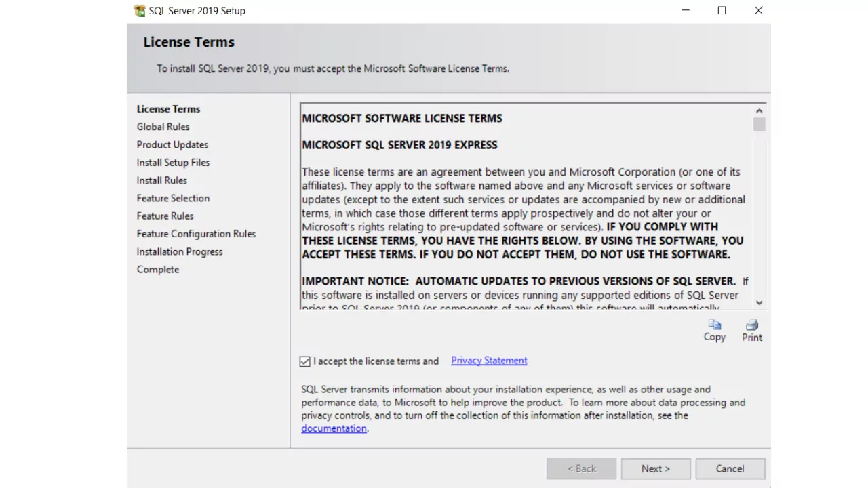Click SQL Server Setup title bar icon
The width and height of the screenshot is (868, 488).
point(140,11)
